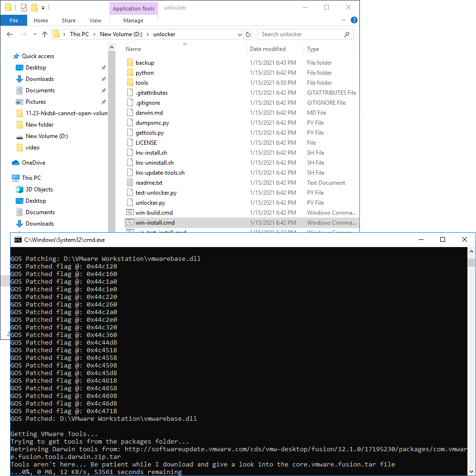476x476 pixels.
Task: Click New Volume (D:) breadcrumb
Action: [x=121, y=34]
